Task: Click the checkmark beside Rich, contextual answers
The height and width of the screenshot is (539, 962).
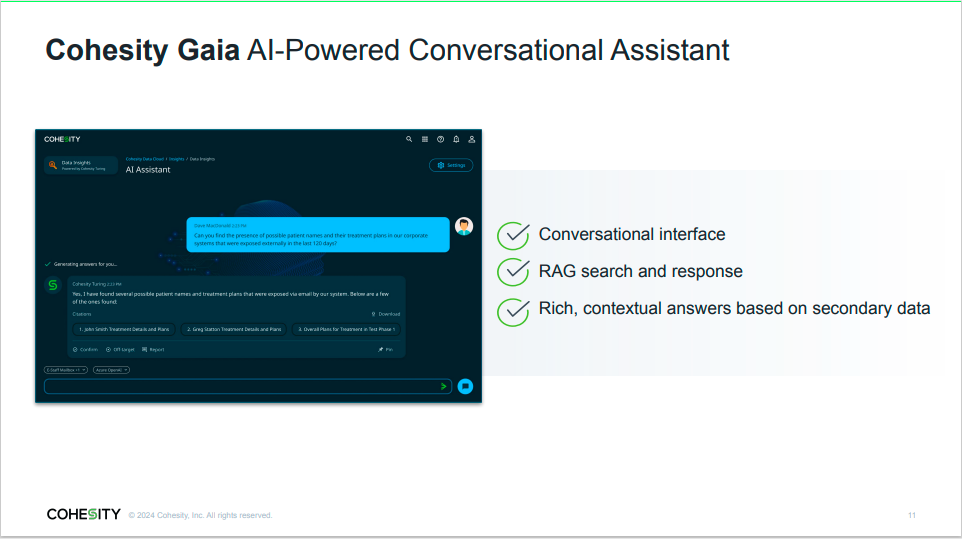Action: pyautogui.click(x=514, y=312)
